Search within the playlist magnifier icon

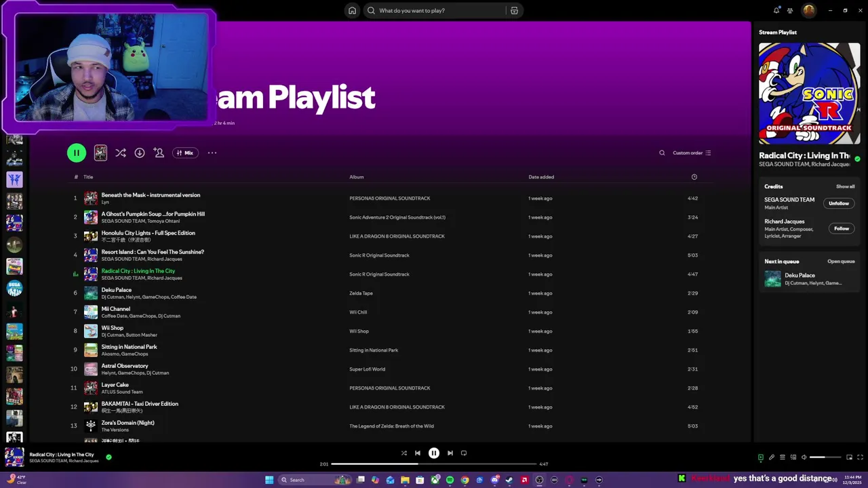point(662,153)
